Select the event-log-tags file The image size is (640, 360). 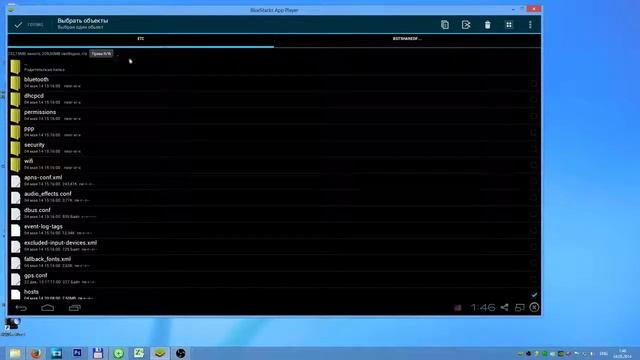click(274, 230)
